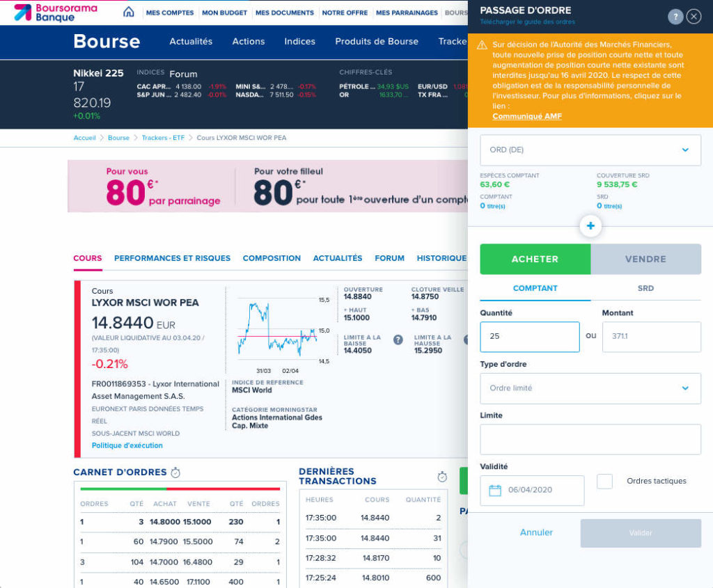Click into the Limite price field

(590, 439)
